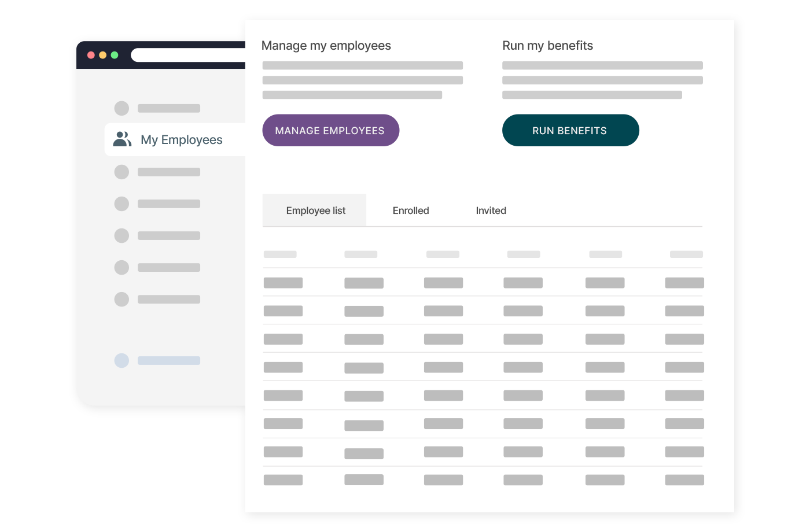Click the My Employees people icon
The height and width of the screenshot is (532, 810).
click(x=122, y=139)
